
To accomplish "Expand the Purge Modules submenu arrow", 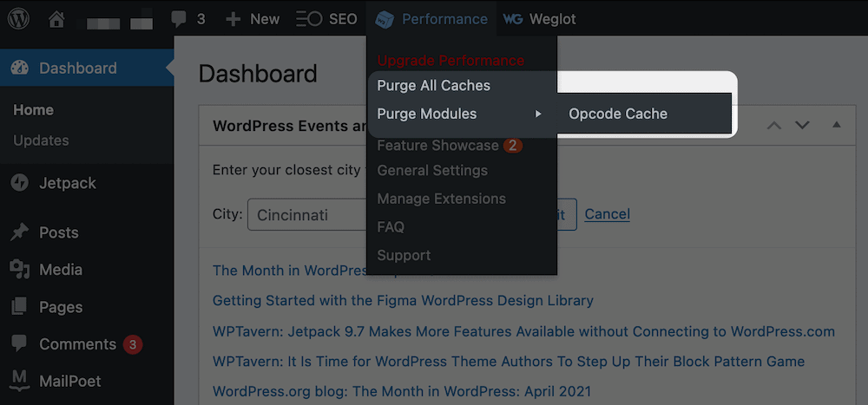I will tap(538, 114).
